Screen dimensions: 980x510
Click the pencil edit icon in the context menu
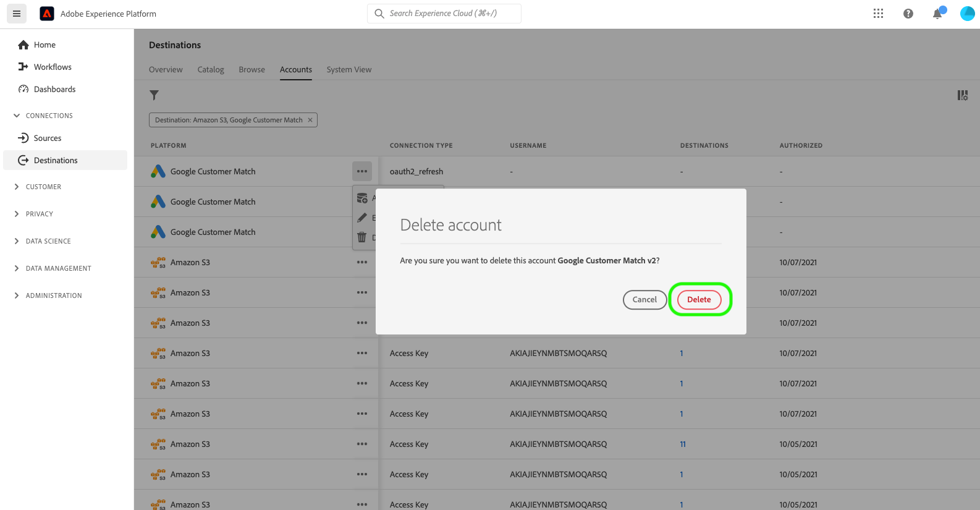[x=362, y=218]
